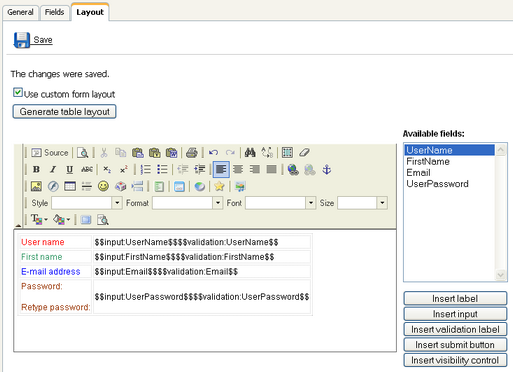Save the form layout

(x=33, y=40)
